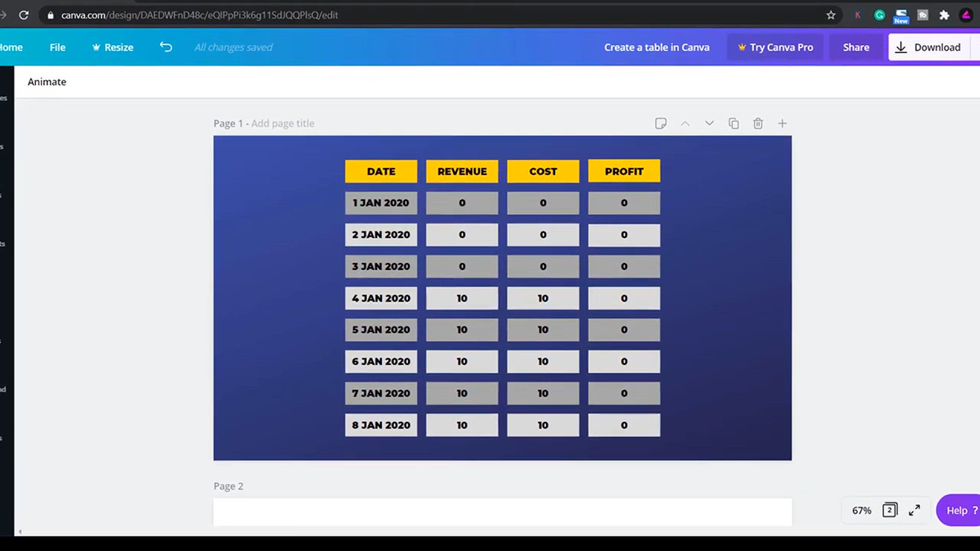Viewport: 980px width, 551px height.
Task: Select profit cell for 1 JAN 2020
Action: click(624, 203)
